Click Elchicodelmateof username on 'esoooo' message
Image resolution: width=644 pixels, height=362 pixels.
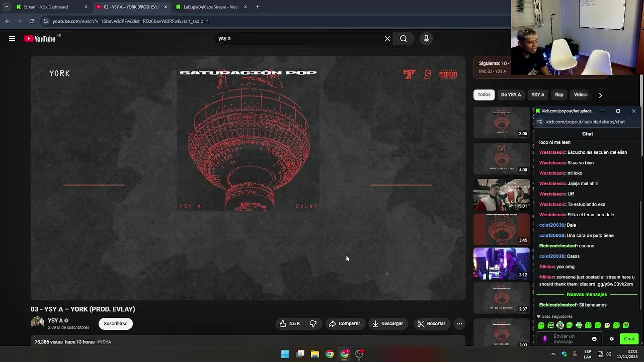click(558, 246)
